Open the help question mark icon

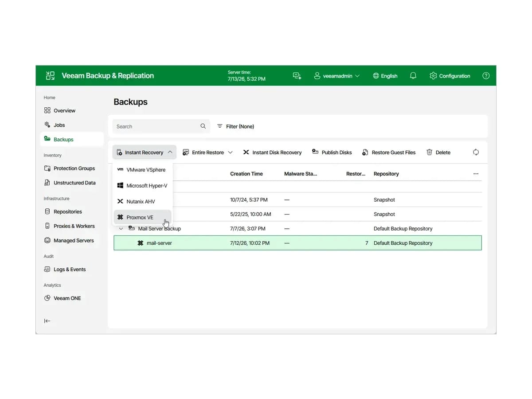pyautogui.click(x=486, y=76)
